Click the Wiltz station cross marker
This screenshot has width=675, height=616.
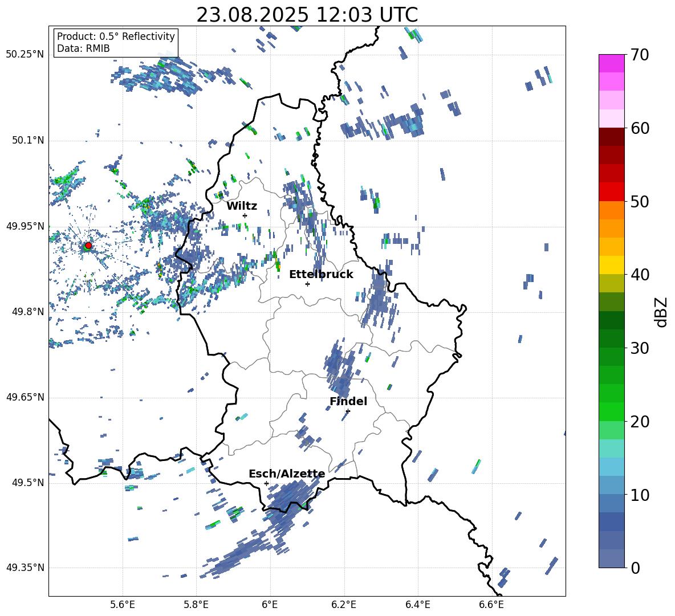(x=245, y=215)
